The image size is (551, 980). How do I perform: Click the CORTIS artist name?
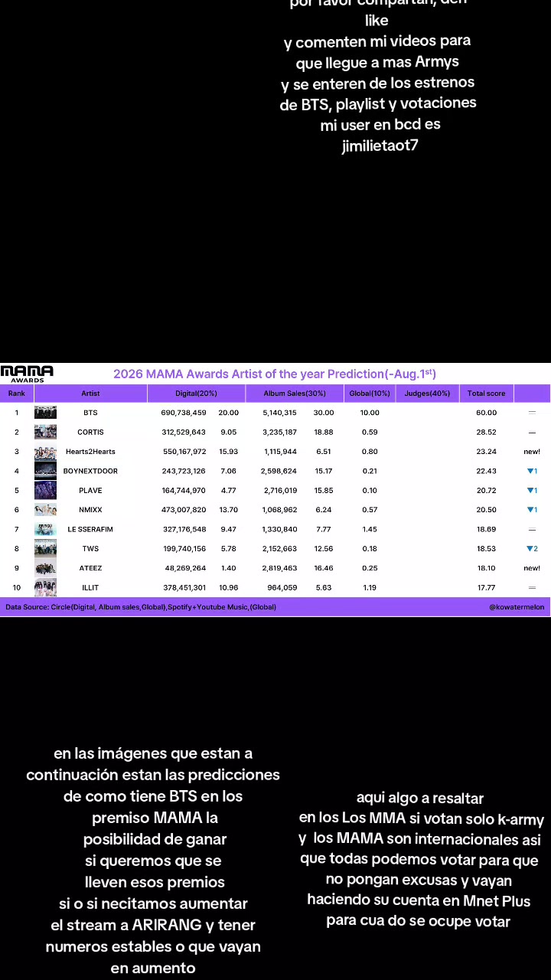[90, 433]
